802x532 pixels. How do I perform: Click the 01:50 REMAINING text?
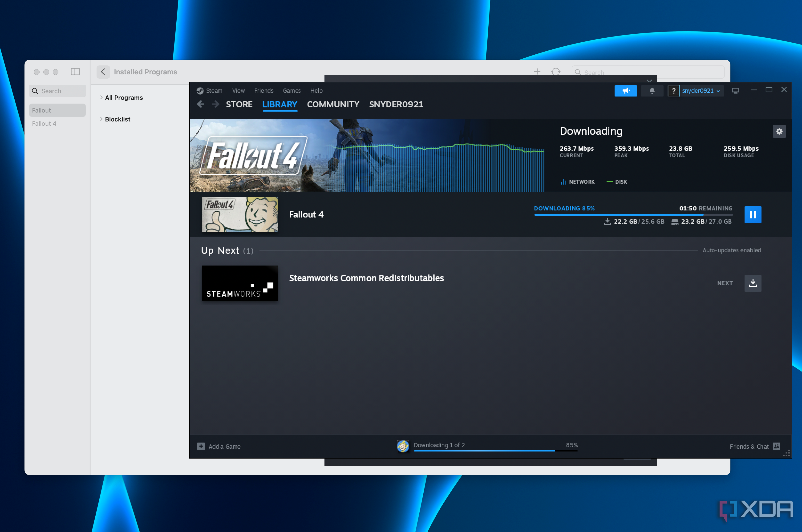[706, 208]
